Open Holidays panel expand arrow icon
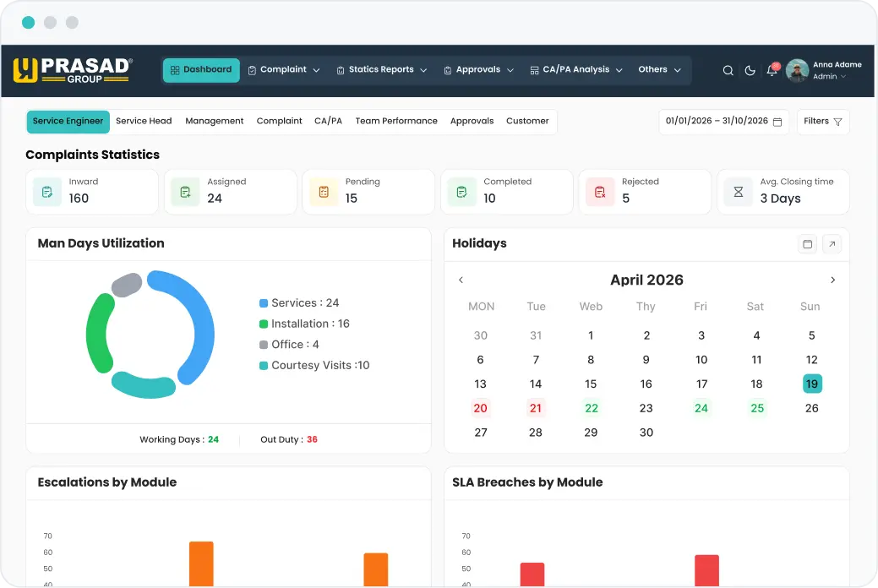 (x=832, y=244)
